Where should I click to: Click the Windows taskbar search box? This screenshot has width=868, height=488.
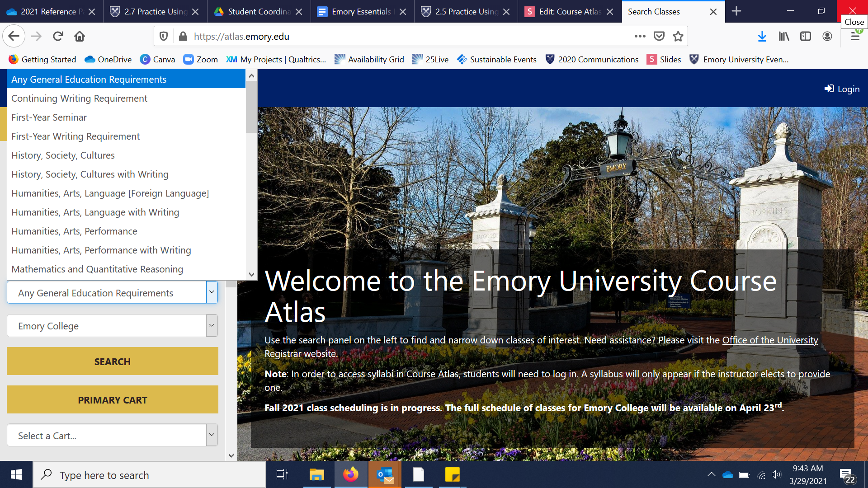(x=149, y=475)
